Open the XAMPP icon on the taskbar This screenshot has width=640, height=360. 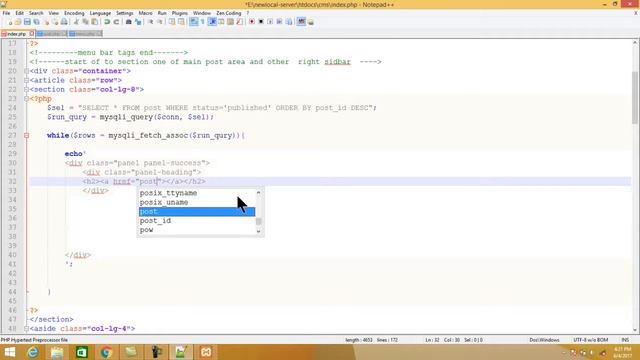[x=206, y=352]
